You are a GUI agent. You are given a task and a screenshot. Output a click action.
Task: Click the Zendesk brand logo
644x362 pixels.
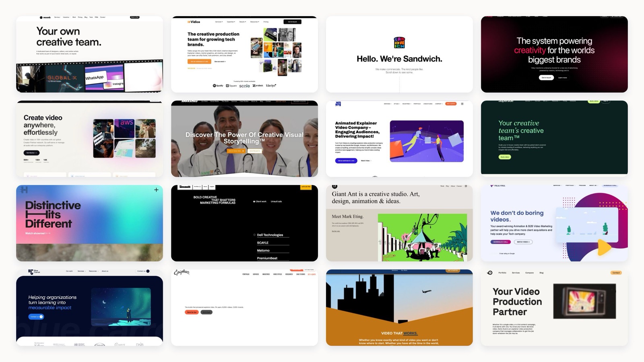[x=258, y=86]
